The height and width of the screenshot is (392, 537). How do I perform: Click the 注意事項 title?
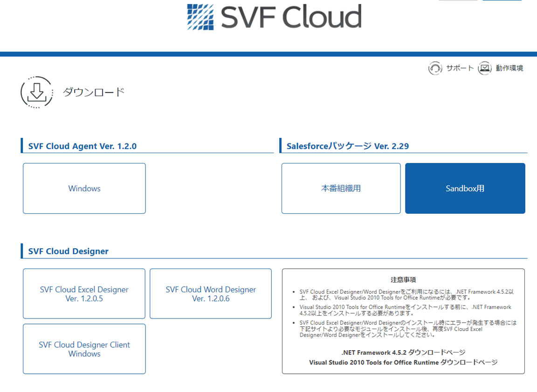pyautogui.click(x=403, y=280)
